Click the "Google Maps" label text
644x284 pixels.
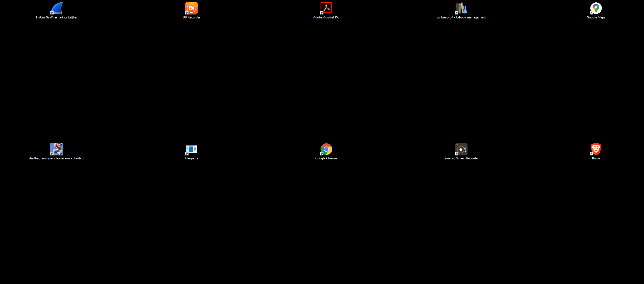[596, 17]
